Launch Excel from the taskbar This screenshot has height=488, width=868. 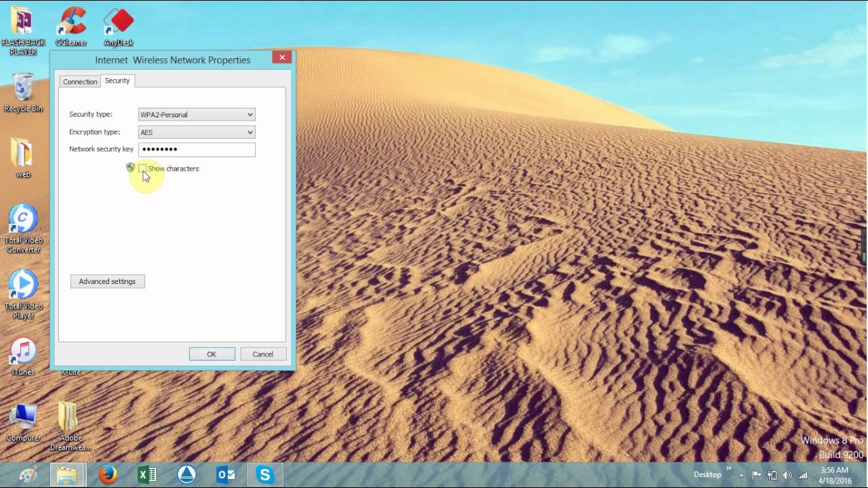(147, 475)
